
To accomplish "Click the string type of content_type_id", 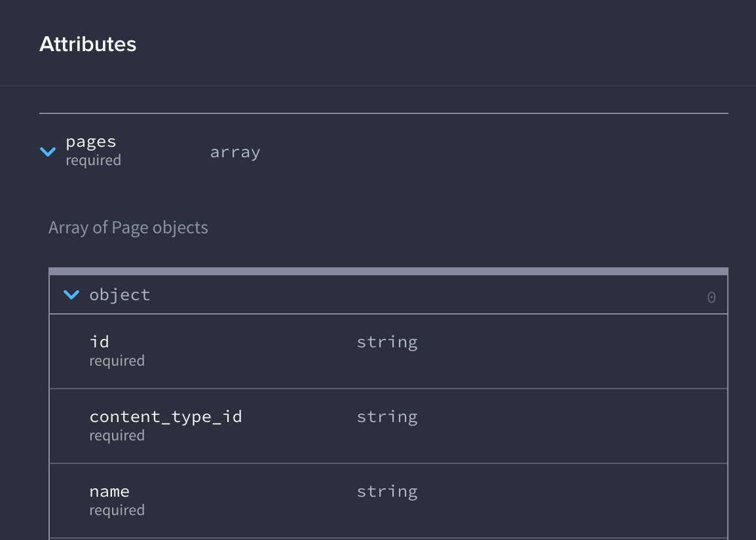I will [x=387, y=417].
